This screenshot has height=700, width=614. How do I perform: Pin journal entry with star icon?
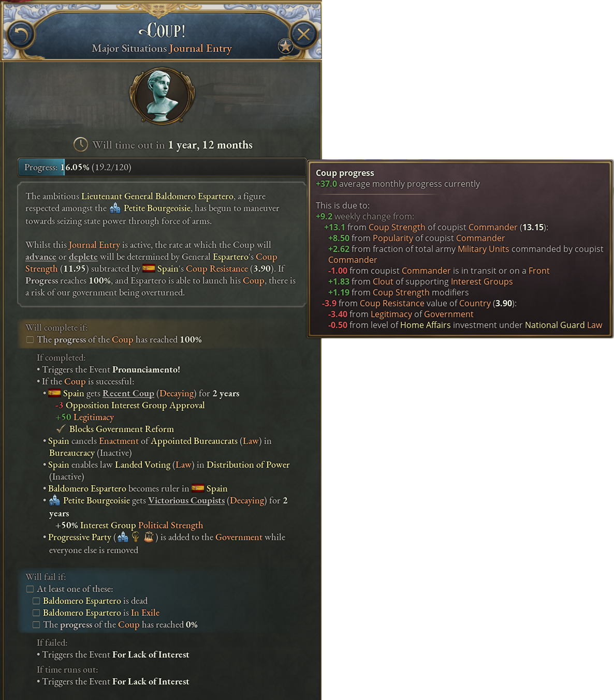coord(285,47)
